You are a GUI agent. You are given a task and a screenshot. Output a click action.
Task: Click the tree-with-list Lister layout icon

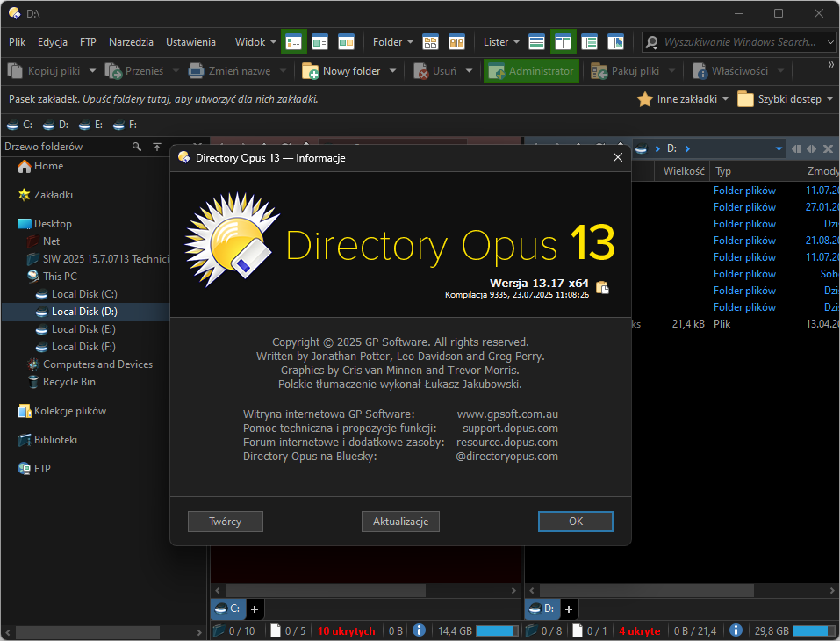[x=589, y=42]
